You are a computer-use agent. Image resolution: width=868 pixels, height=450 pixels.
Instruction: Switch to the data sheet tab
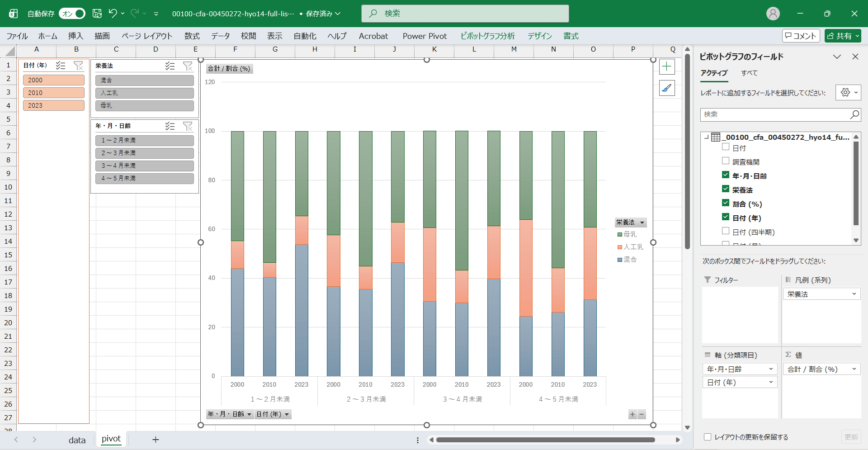[77, 440]
